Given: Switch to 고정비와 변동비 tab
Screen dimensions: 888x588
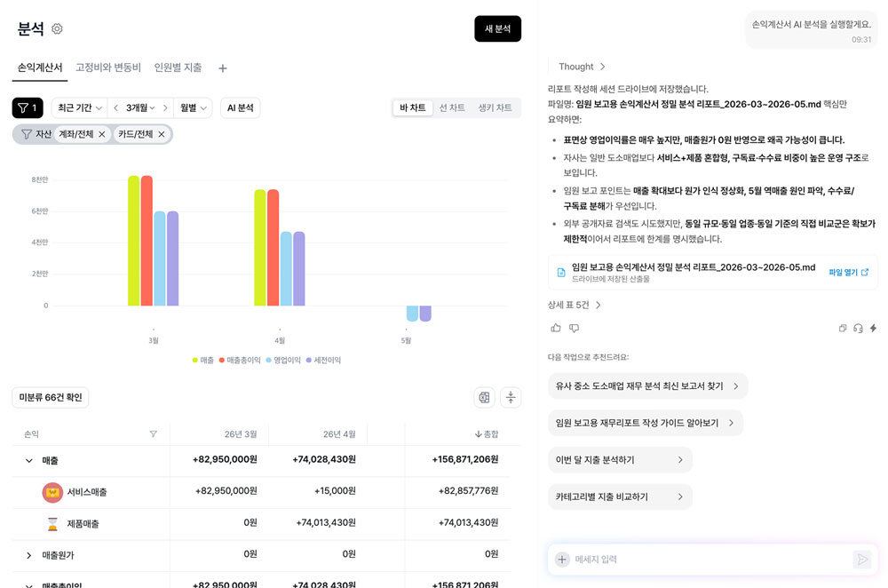Looking at the screenshot, I should (108, 68).
